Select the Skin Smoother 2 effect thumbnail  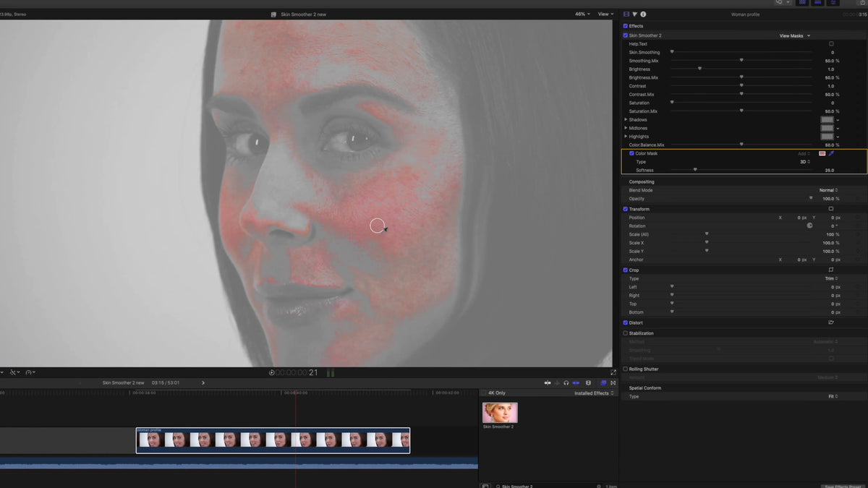(500, 413)
